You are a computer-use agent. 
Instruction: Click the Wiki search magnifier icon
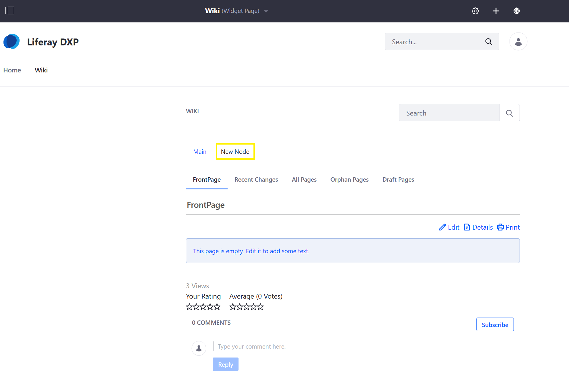[x=509, y=113]
